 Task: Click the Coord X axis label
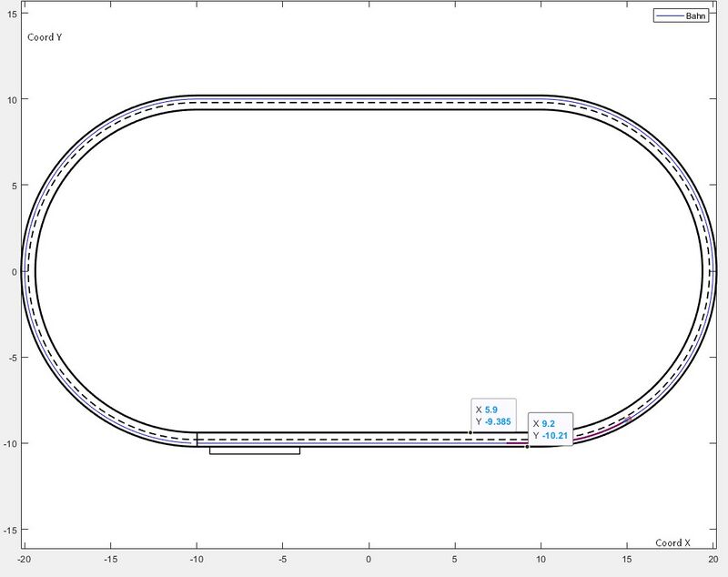673,542
